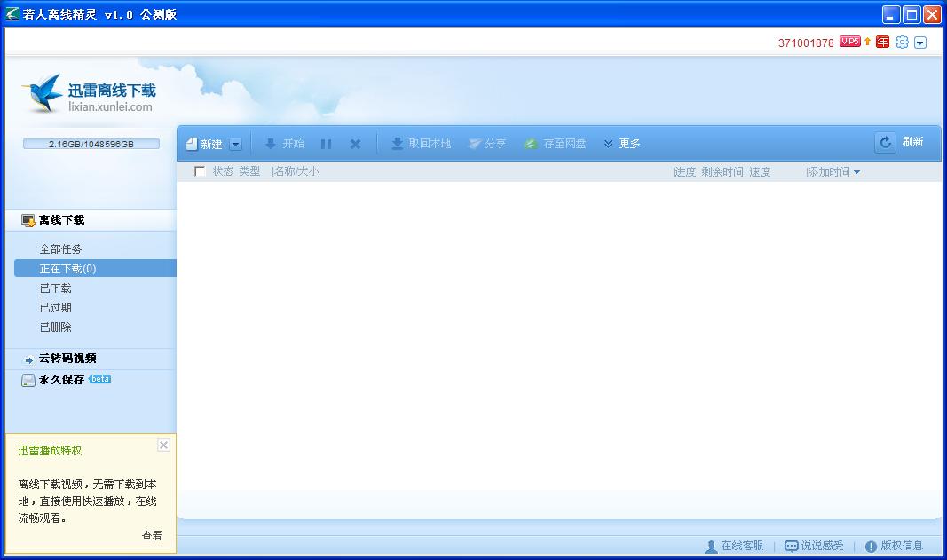The height and width of the screenshot is (560, 947).
Task: Close the 迅雷播放特权 tip panel
Action: click(x=163, y=446)
